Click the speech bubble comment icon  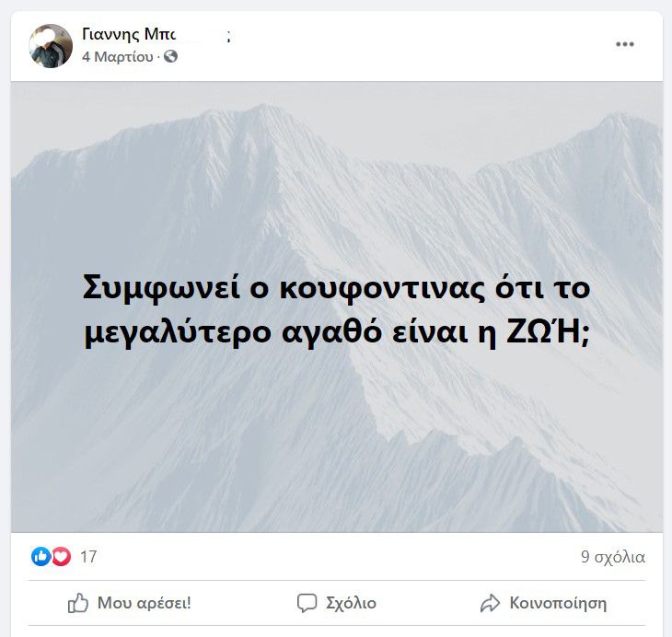point(307,603)
